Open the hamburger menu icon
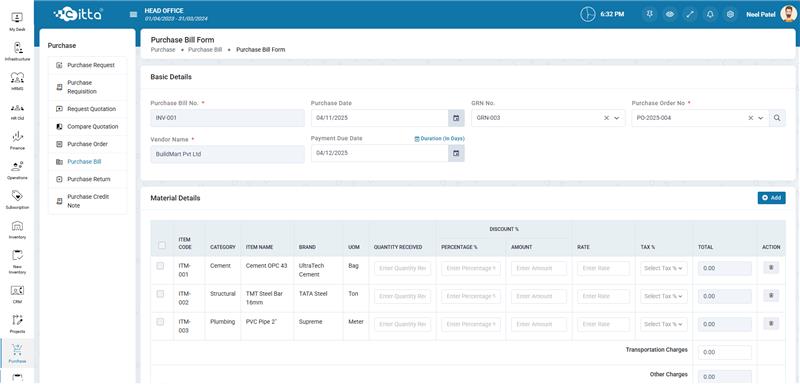The height and width of the screenshot is (384, 800). [x=134, y=14]
